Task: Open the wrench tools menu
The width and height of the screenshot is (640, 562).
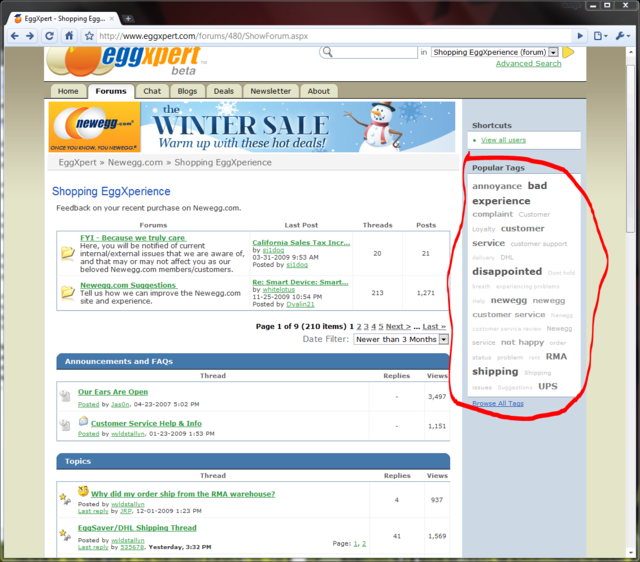Action: pyautogui.click(x=621, y=36)
